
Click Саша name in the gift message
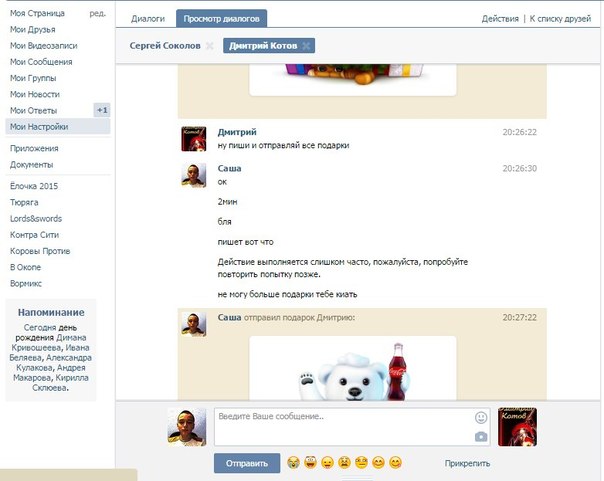point(229,317)
